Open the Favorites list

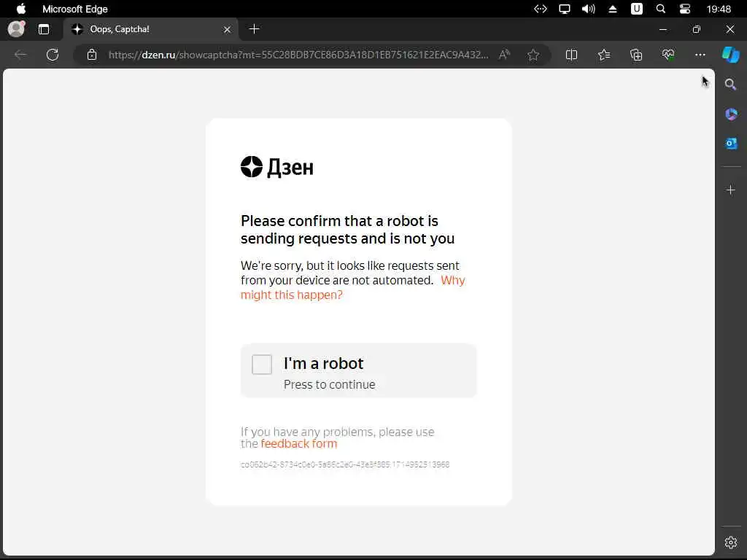point(603,55)
